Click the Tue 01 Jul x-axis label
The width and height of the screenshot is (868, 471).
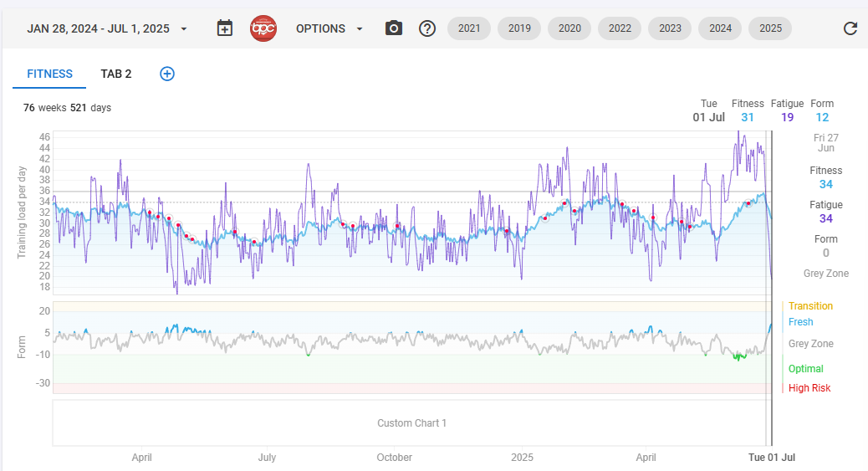772,458
